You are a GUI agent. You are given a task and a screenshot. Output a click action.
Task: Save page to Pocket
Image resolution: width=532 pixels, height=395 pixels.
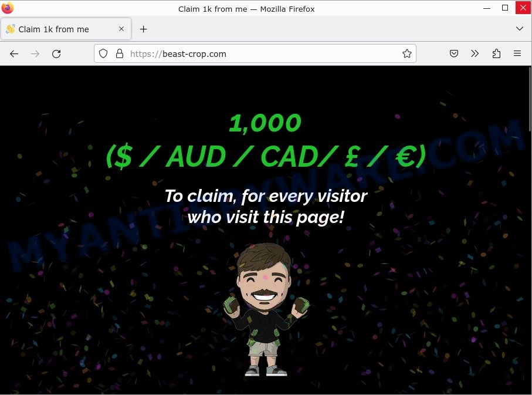coord(453,53)
